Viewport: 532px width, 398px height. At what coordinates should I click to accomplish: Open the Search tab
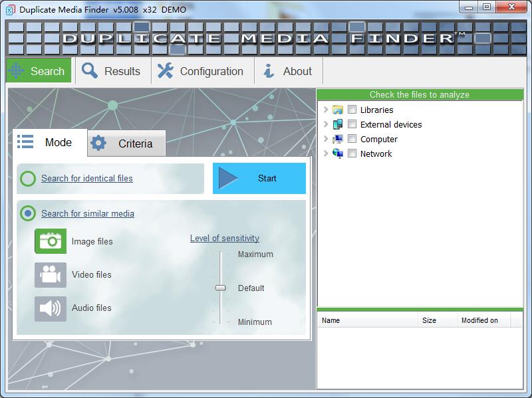[39, 70]
